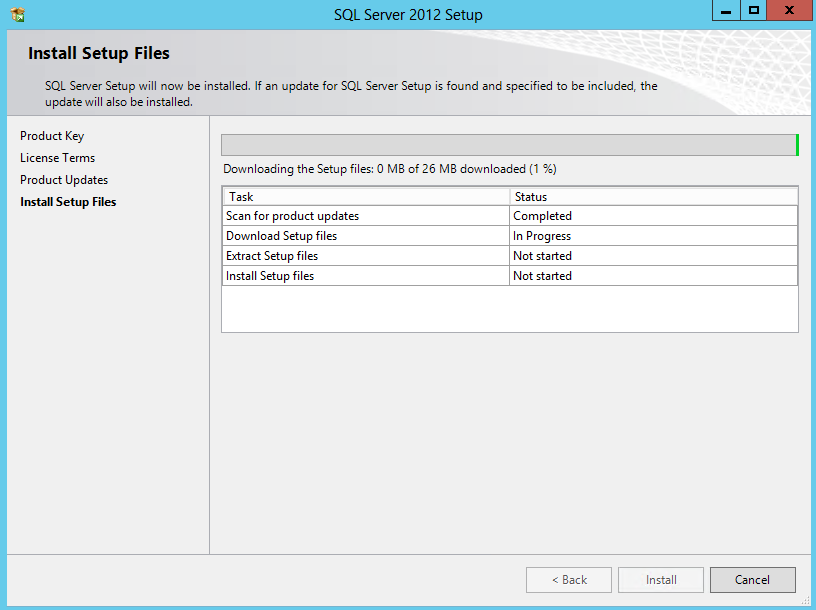Select the Install Setup Files step
This screenshot has height=610, width=816.
pyautogui.click(x=68, y=202)
